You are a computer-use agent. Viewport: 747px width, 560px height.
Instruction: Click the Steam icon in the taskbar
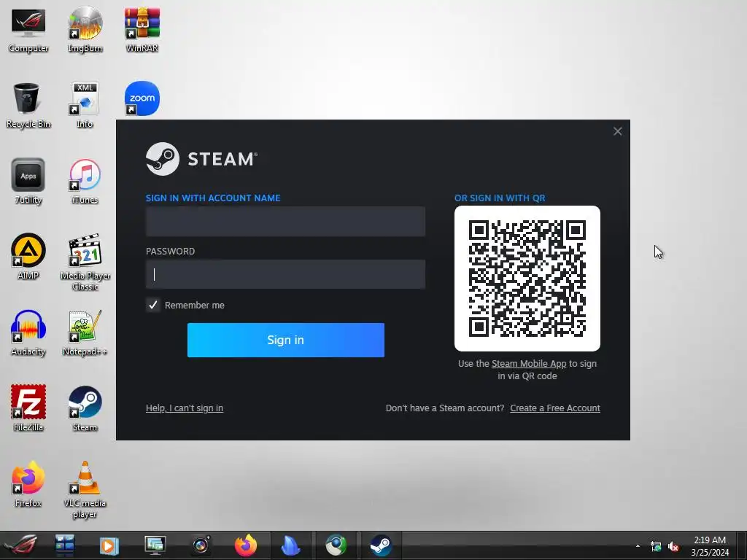point(381,545)
